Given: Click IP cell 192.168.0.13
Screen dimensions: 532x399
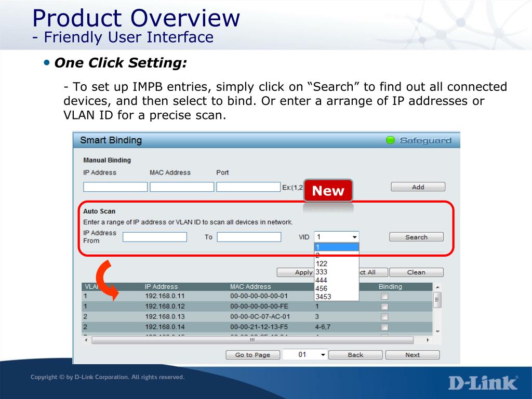Looking at the screenshot, I should 165,316.
